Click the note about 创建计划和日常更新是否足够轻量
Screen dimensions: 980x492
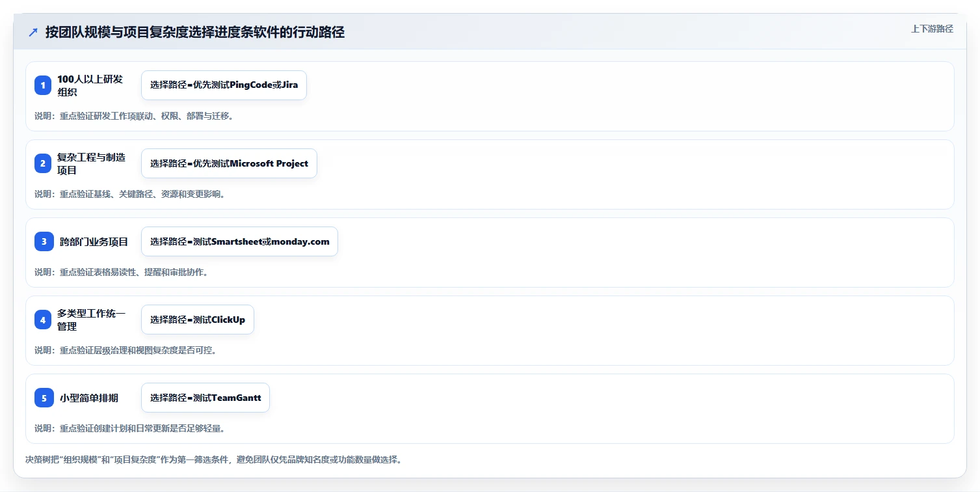tap(130, 428)
